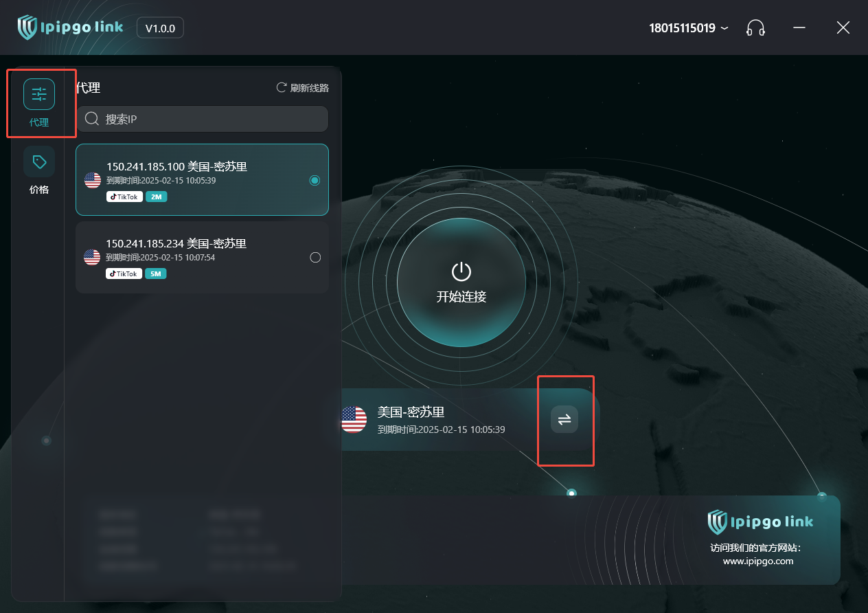The image size is (868, 613).
Task: Click the refresh icon beside 刷新线路
Action: (282, 87)
